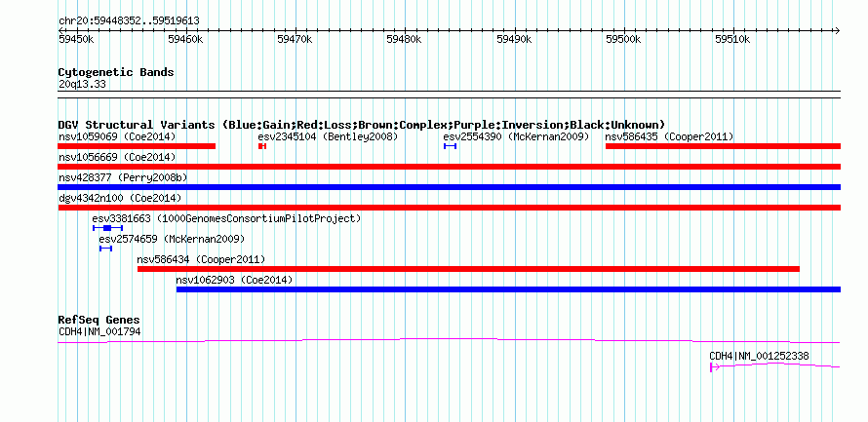868x422 pixels.
Task: Select the CDH4|NM_001794 magenta gene line
Action: pyautogui.click(x=449, y=341)
